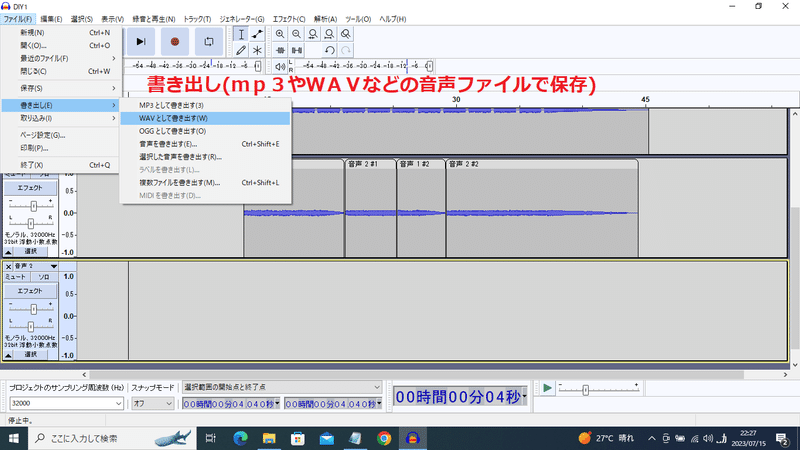Open Mail app from the taskbar
800x450 pixels.
pos(327,438)
